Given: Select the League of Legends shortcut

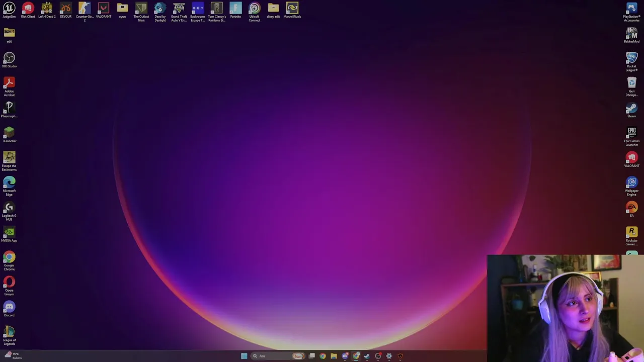Looking at the screenshot, I should point(9,336).
